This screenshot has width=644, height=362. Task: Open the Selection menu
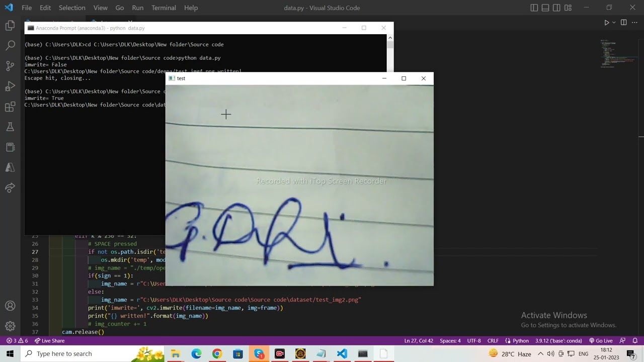coord(72,8)
